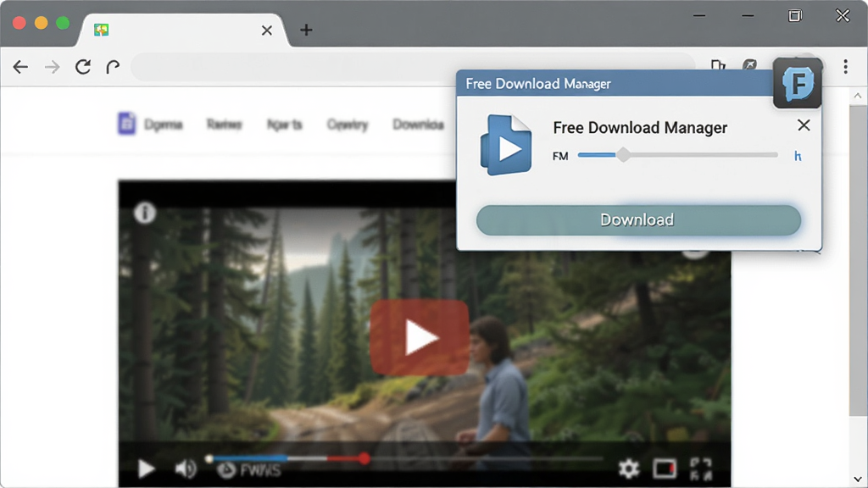Click the green macOS zoom dot
This screenshot has width=868, height=488.
63,23
